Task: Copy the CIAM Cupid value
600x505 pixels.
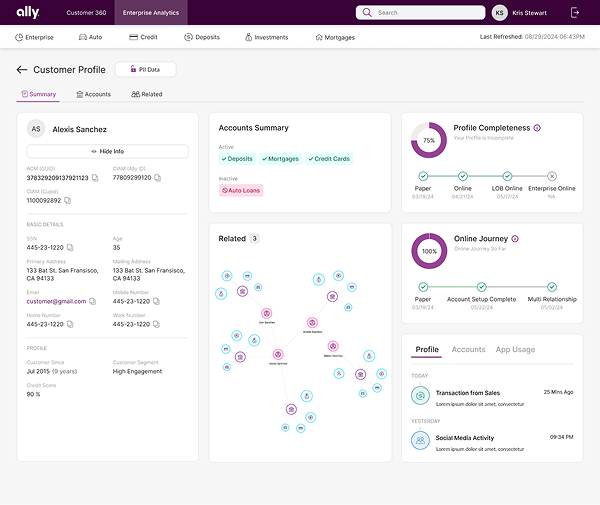Action: click(x=67, y=200)
